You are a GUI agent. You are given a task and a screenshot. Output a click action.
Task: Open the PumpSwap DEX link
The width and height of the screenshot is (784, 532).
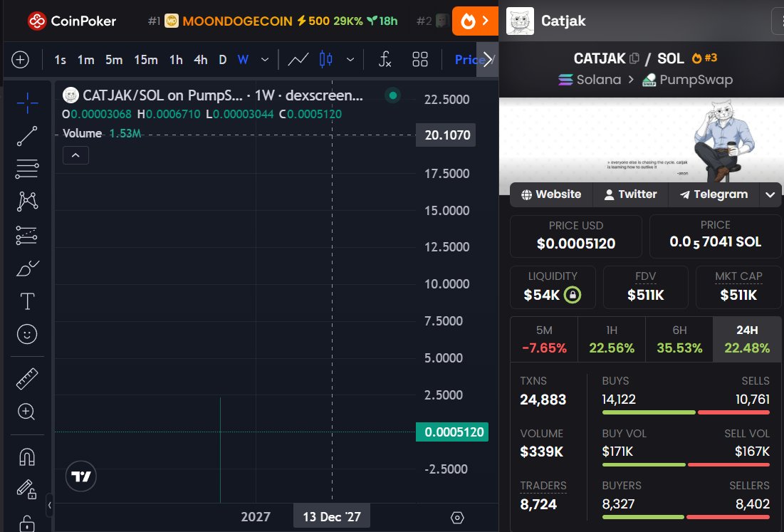(x=687, y=80)
